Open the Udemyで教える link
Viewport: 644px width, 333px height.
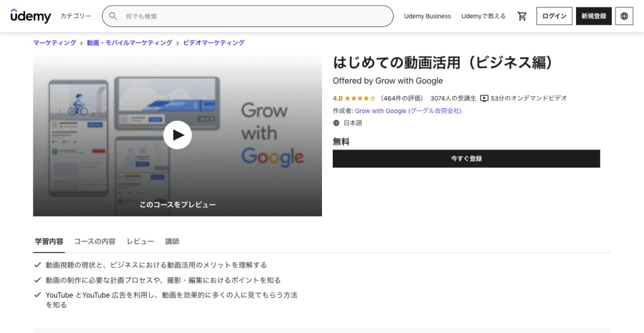click(x=484, y=16)
